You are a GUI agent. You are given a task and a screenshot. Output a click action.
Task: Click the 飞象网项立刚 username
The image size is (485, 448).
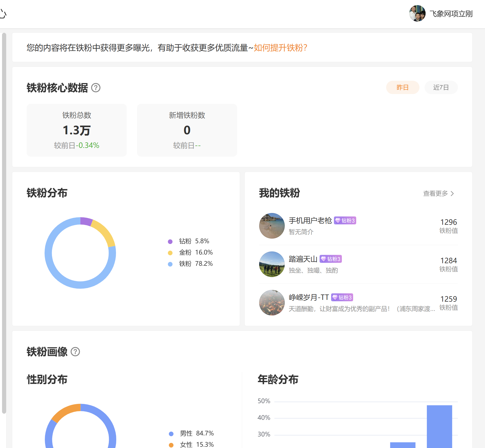[x=451, y=14]
